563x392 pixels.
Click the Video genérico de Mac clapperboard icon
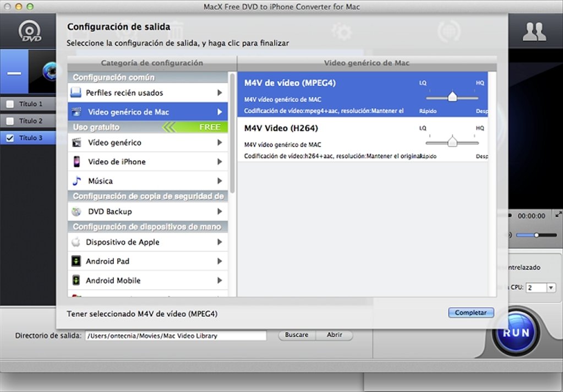pyautogui.click(x=76, y=112)
